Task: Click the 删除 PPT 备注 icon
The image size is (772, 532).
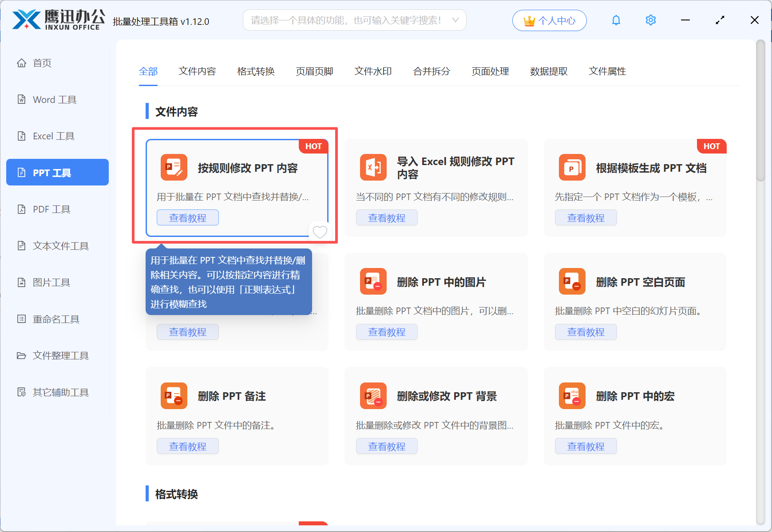Action: coord(174,396)
